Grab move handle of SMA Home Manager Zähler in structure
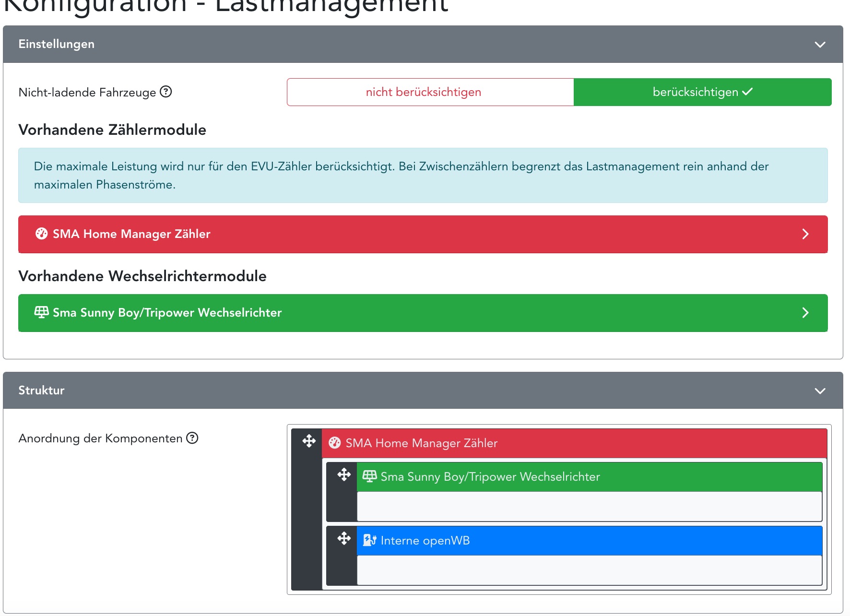 click(309, 441)
